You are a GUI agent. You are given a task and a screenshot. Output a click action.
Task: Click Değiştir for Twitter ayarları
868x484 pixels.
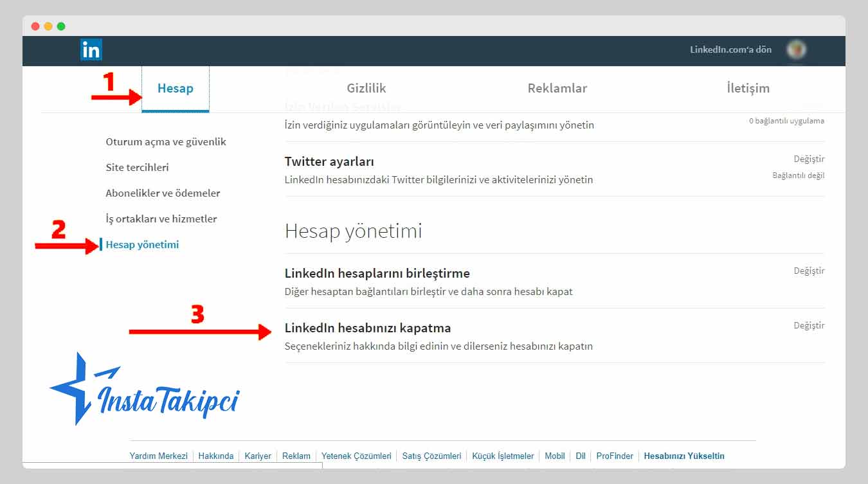[x=809, y=159]
